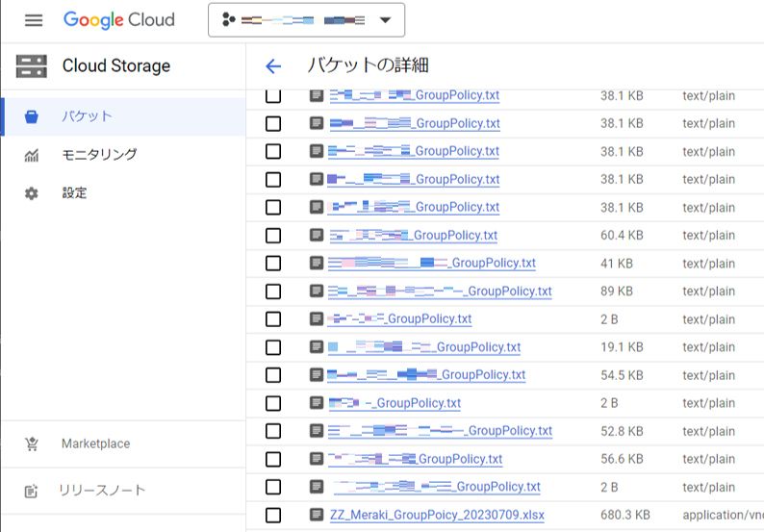The width and height of the screenshot is (764, 532).
Task: Check the box for the 89 KB file
Action: coord(273,291)
